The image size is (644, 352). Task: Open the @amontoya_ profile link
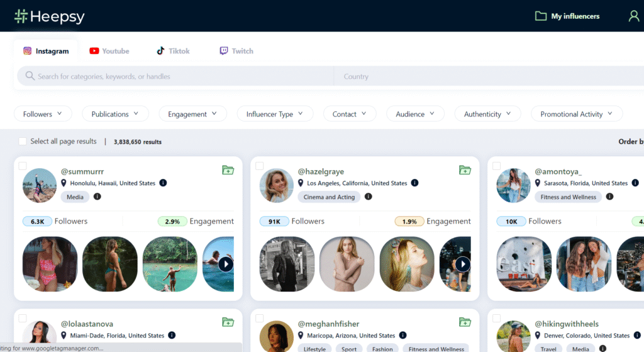point(558,171)
